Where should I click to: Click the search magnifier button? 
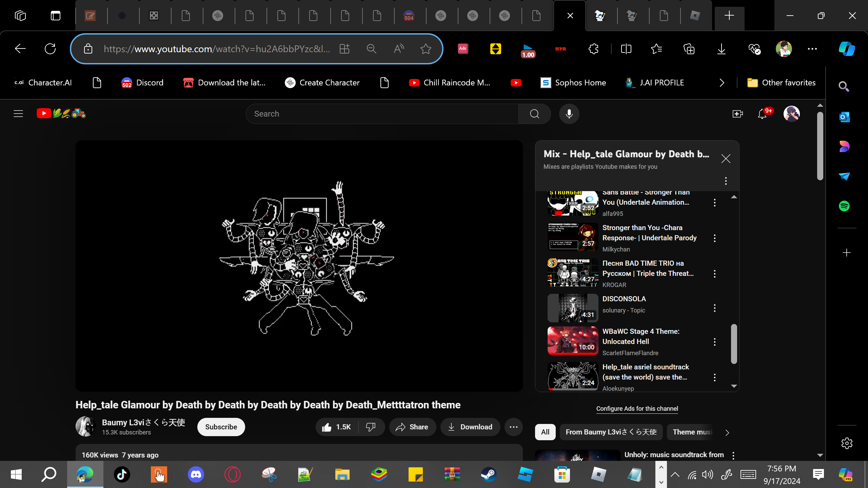click(x=534, y=114)
